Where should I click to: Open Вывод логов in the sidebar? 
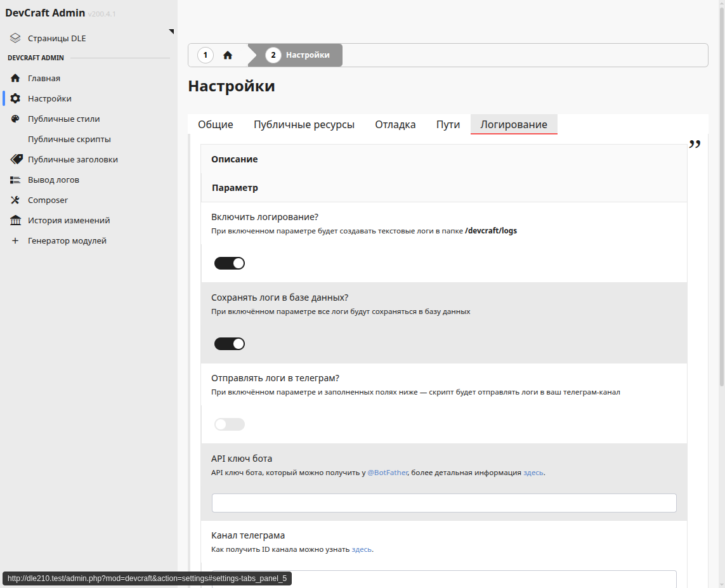coord(54,180)
